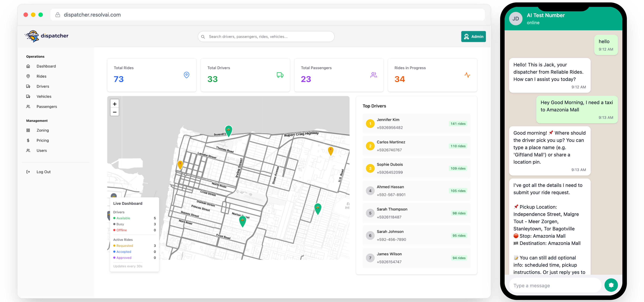This screenshot has height=302, width=644.
Task: Click the Admin button
Action: pos(473,36)
